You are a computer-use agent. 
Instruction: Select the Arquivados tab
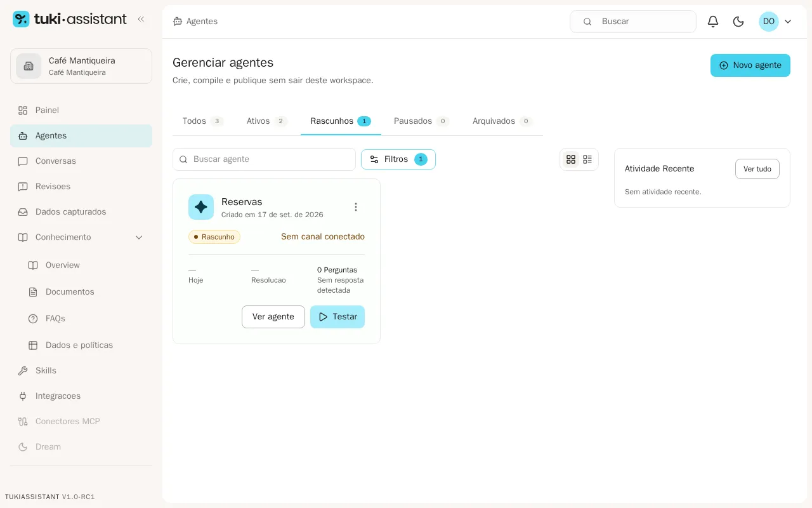click(x=502, y=121)
